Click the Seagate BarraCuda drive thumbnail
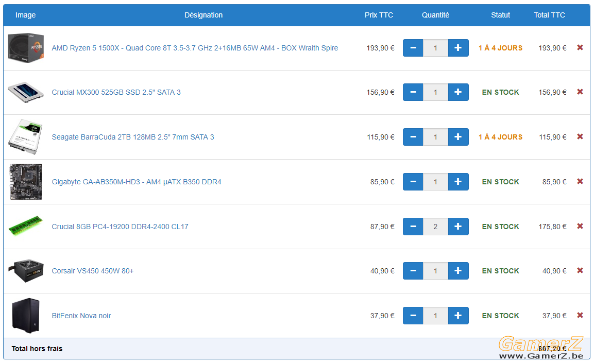 pyautogui.click(x=26, y=137)
